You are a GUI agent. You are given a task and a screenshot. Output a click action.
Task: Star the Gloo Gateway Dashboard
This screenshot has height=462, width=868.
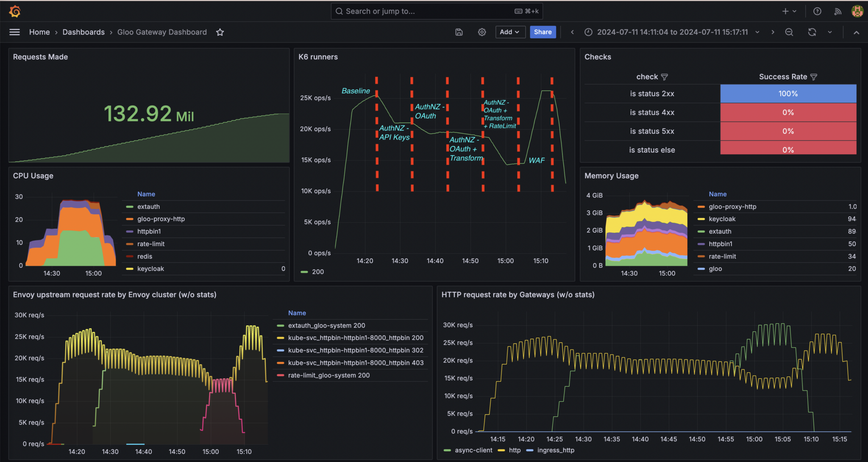(x=220, y=32)
